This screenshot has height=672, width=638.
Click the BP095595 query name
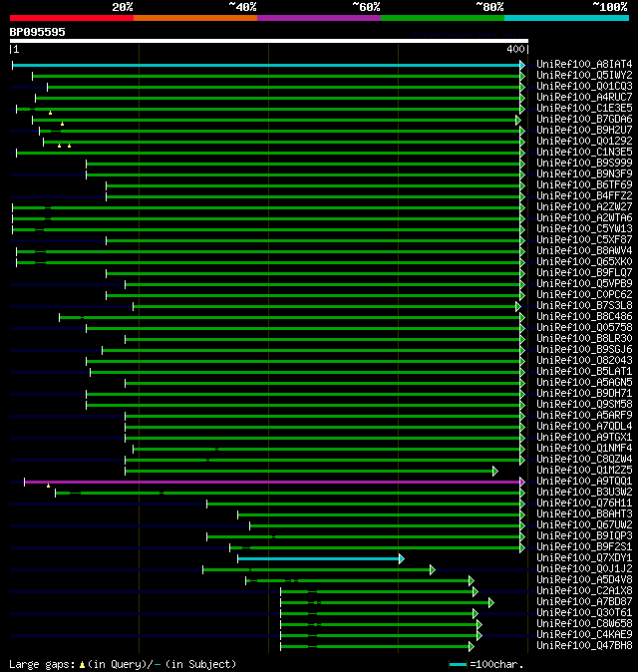pyautogui.click(x=37, y=32)
